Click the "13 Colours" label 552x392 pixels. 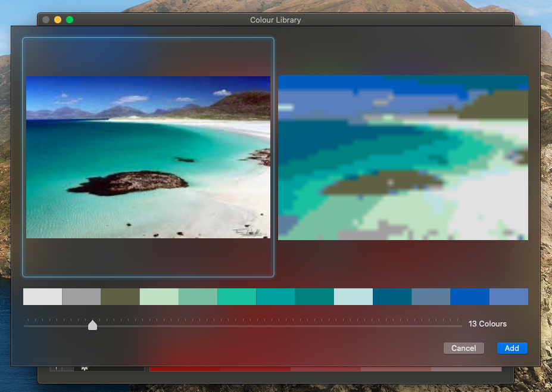tap(487, 323)
